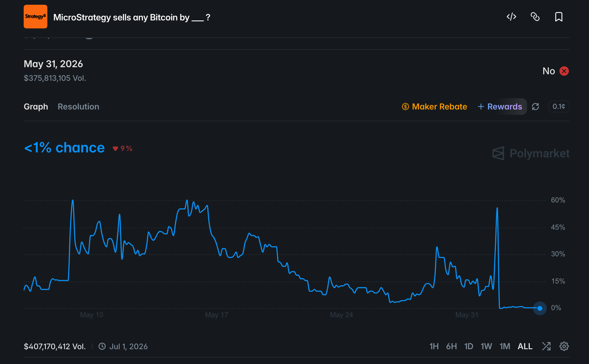Viewport: 589px width, 364px height.
Task: Click the clock icon near Jul 1, 2026
Action: click(x=102, y=346)
